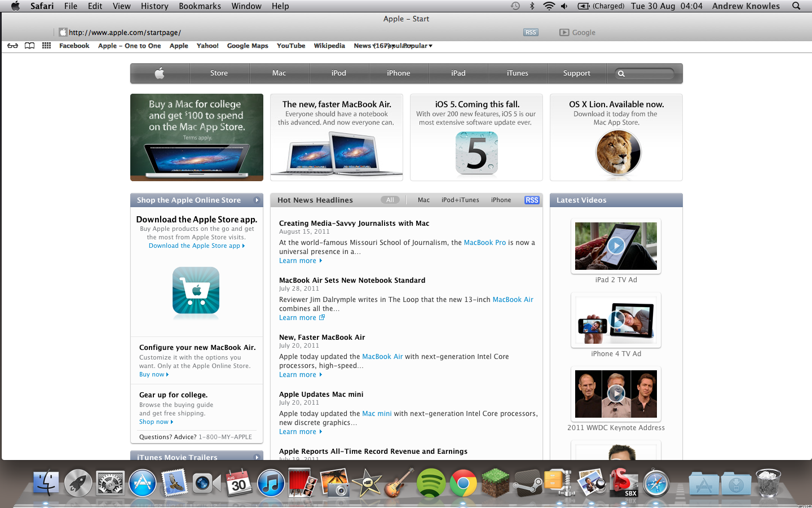Screen dimensions: 812x508
Task: Expand the Shop the Apple Online Store arrow
Action: 257,200
